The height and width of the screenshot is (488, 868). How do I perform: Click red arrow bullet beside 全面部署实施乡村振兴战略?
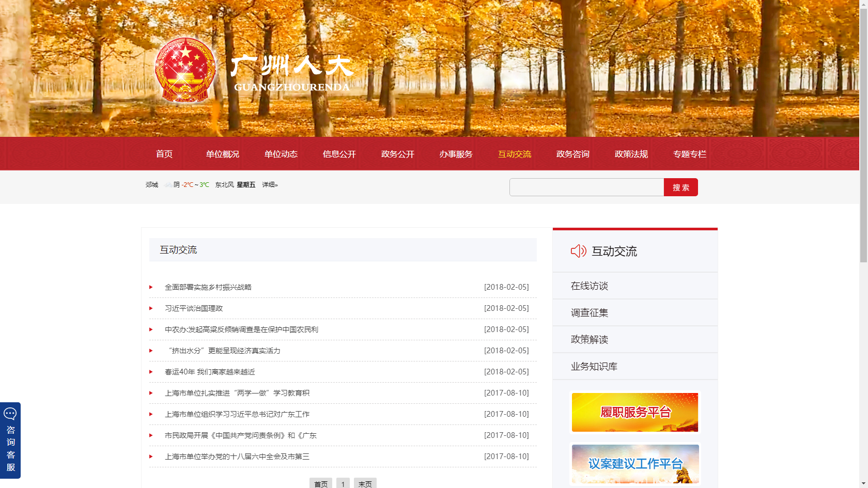(x=151, y=287)
